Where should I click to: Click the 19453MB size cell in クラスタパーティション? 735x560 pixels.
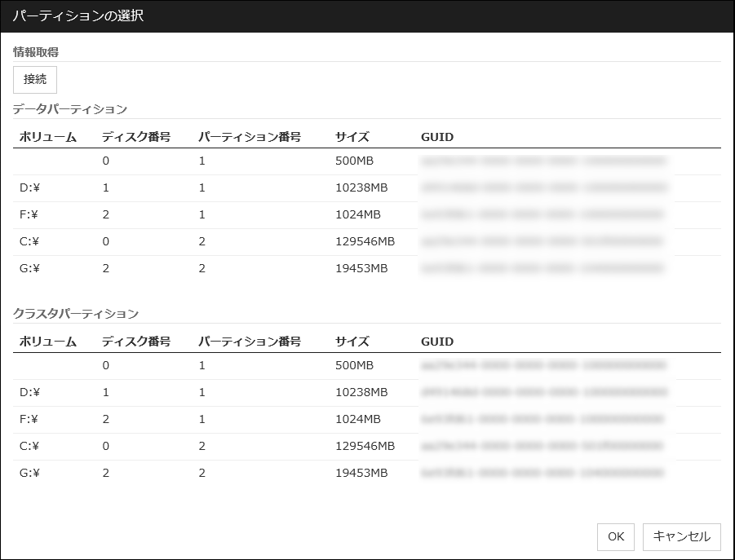[x=361, y=474]
